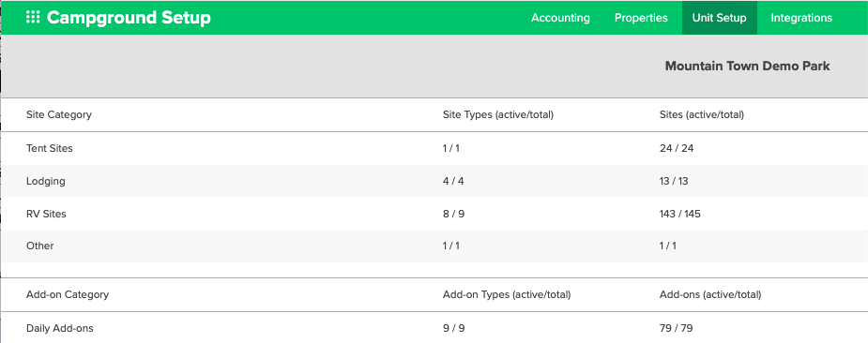Viewport: 868px width, 343px height.
Task: Click the Add-ons (active/total) header
Action: (x=710, y=294)
